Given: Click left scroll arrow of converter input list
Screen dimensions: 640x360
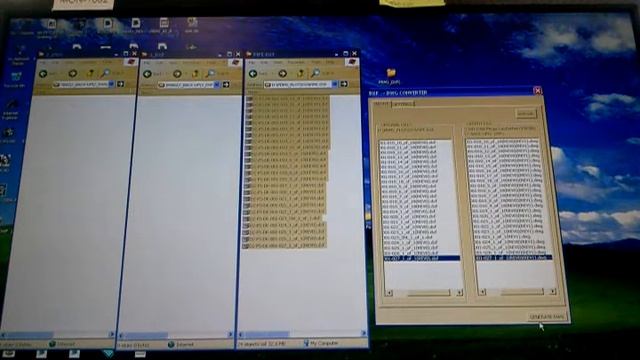Looking at the screenshot, I should point(389,293).
